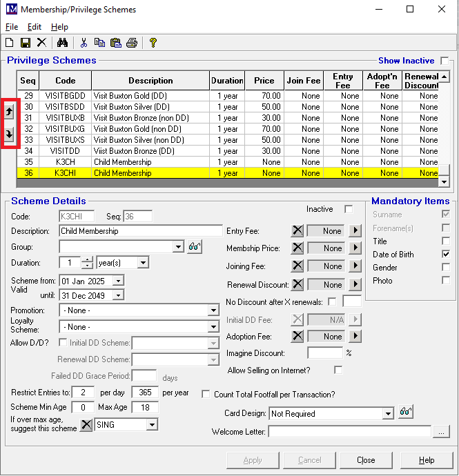
Task: Click the Help button at bottom
Action: [427, 460]
